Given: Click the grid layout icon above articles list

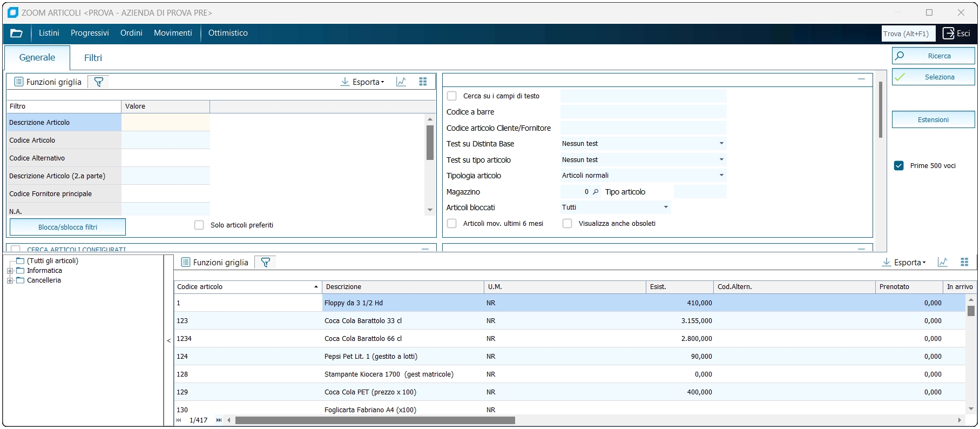Looking at the screenshot, I should pyautogui.click(x=964, y=263).
